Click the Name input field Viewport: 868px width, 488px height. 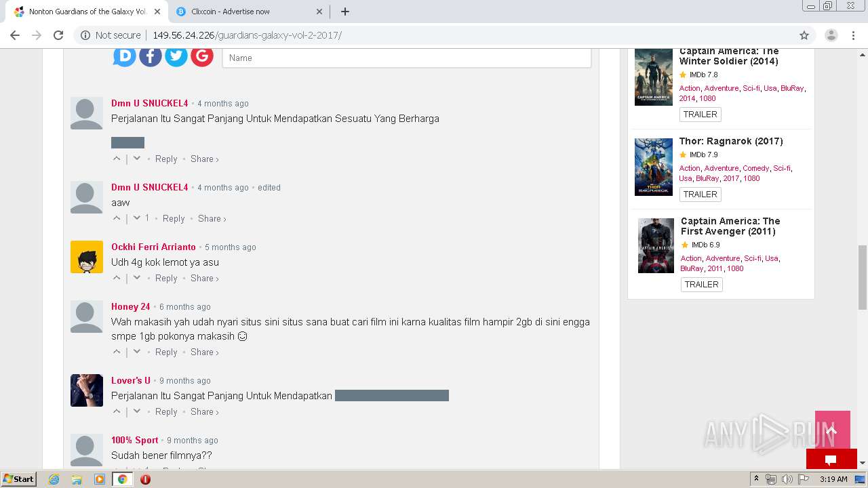click(407, 58)
